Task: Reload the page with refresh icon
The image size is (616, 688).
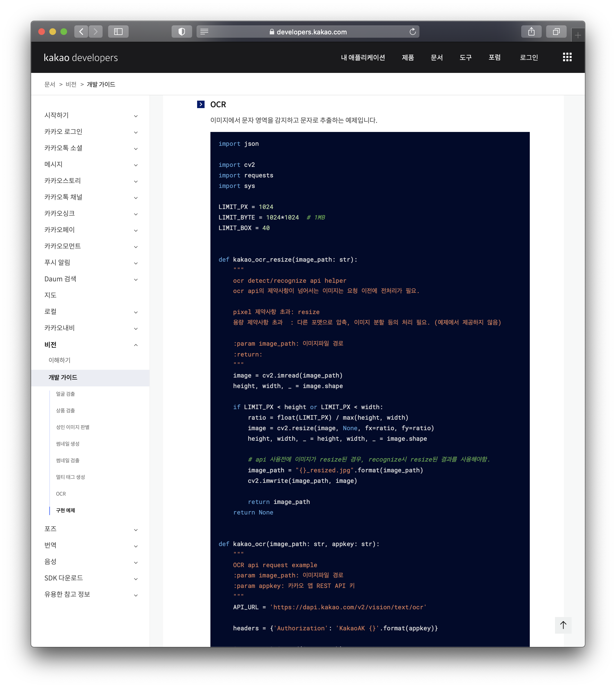Action: 413,32
